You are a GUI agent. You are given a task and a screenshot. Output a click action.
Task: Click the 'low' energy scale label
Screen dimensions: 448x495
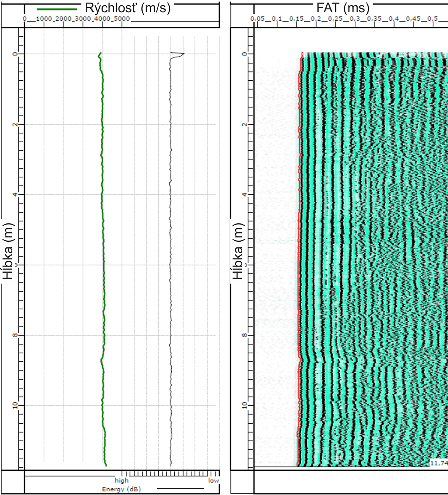pos(214,480)
